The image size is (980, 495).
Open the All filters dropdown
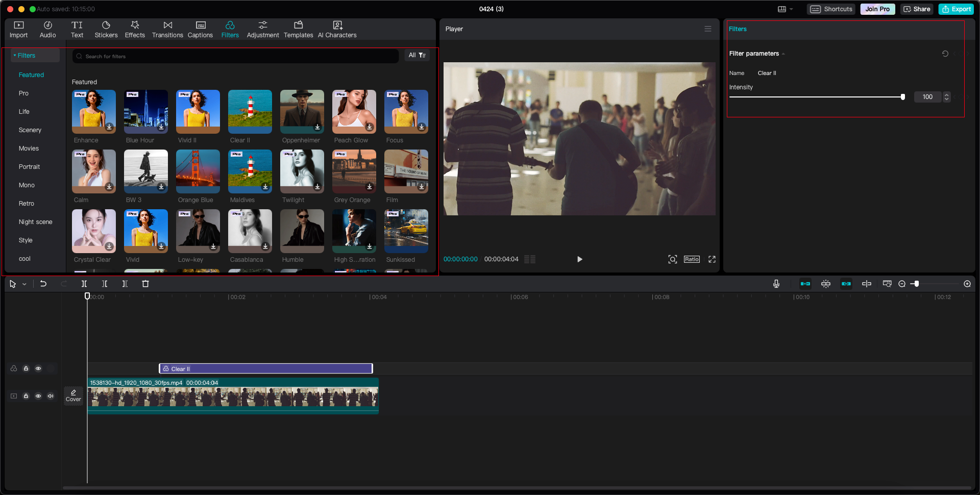[x=417, y=55]
